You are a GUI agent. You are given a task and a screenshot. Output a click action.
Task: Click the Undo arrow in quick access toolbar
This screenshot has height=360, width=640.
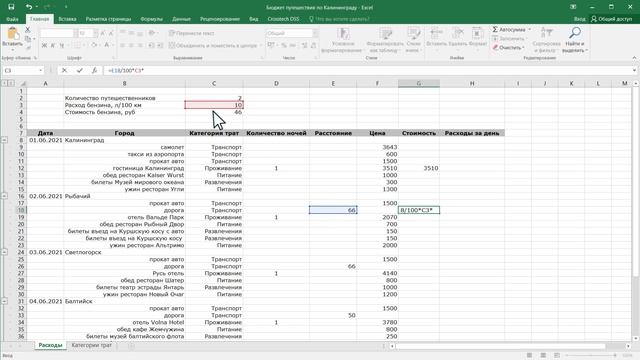click(x=29, y=7)
